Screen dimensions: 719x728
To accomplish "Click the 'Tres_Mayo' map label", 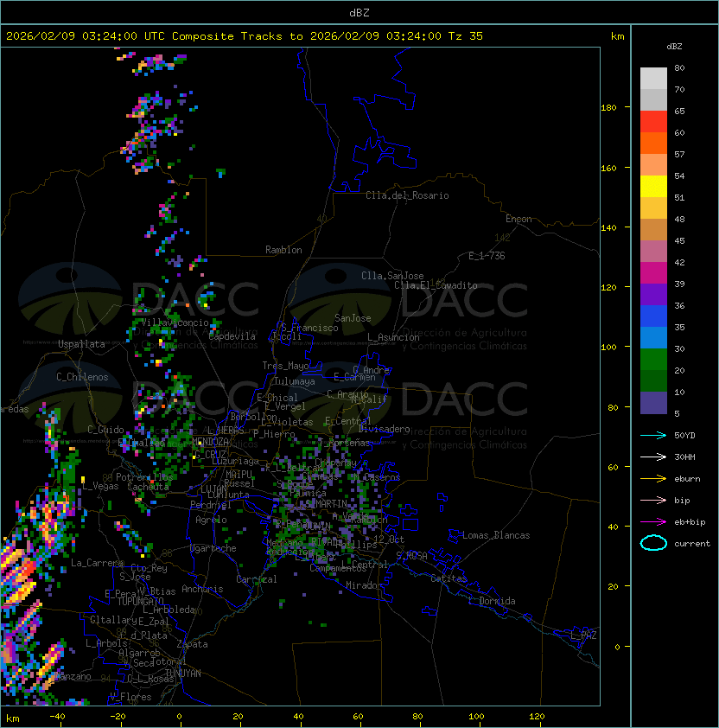I will 285,366.
